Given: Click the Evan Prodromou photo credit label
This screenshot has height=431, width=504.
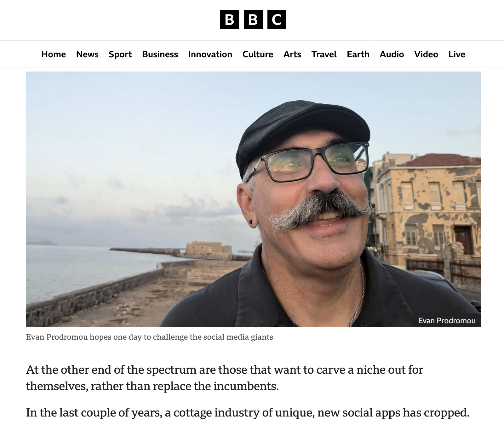Looking at the screenshot, I should pyautogui.click(x=447, y=320).
